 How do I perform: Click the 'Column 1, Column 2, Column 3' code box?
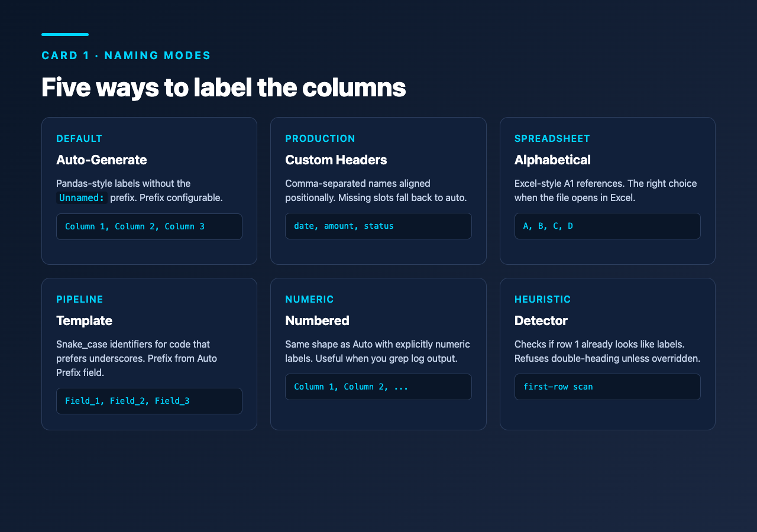(x=149, y=226)
